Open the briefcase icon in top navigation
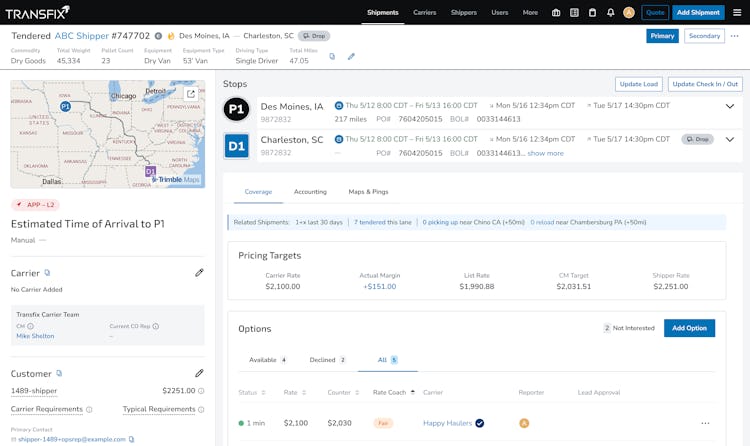Image resolution: width=750 pixels, height=446 pixels. [556, 13]
